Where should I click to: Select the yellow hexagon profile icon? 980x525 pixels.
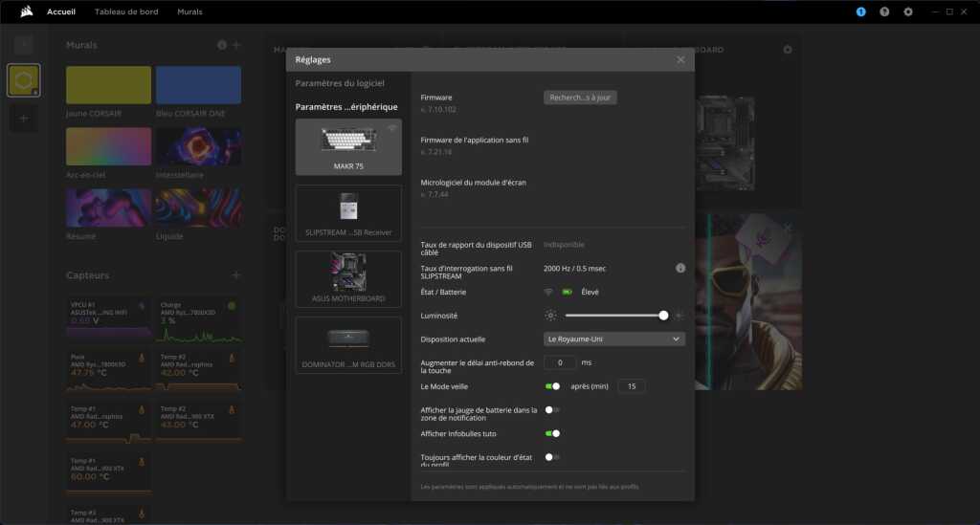[x=24, y=80]
